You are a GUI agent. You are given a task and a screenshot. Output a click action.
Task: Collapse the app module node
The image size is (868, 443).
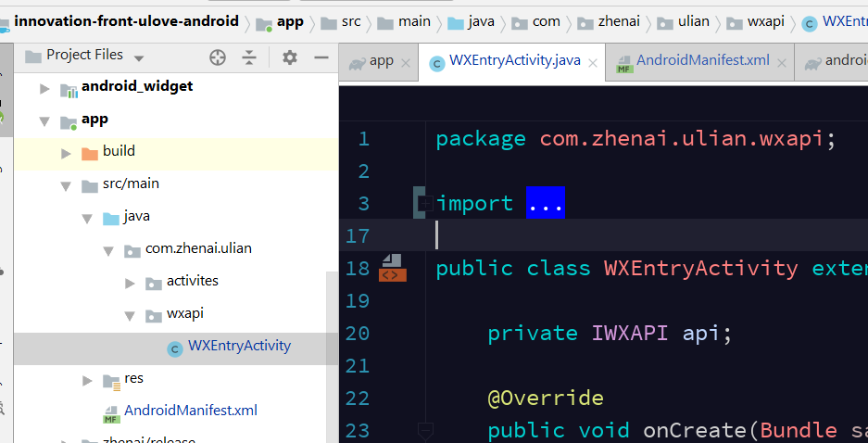pyautogui.click(x=44, y=121)
